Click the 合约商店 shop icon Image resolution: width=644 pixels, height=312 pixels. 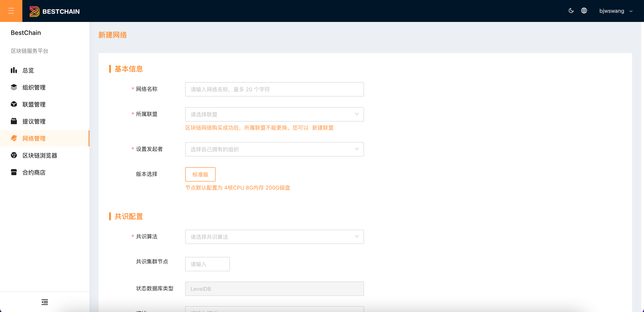click(14, 172)
